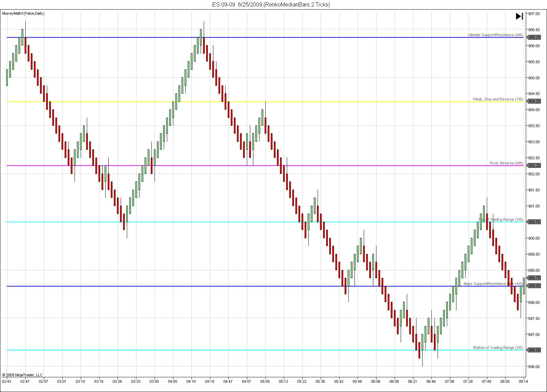Click the 897.50 price axis label
The image size is (547, 392).
pyautogui.click(x=534, y=319)
